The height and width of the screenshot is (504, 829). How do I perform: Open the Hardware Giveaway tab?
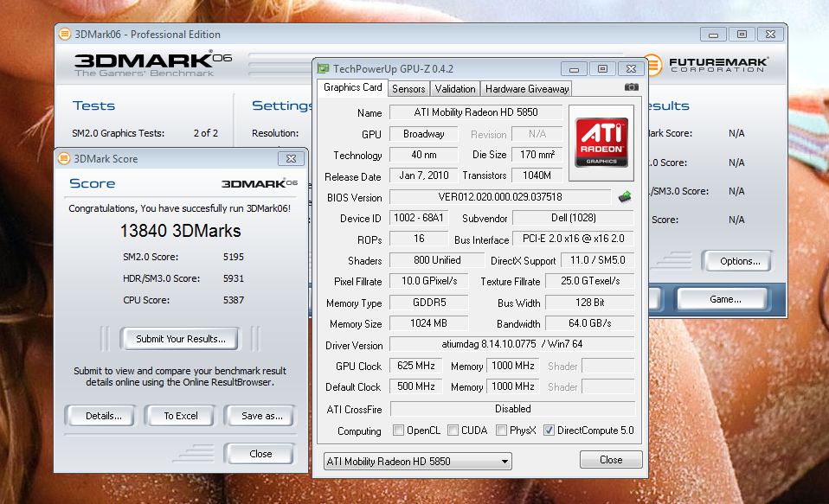pyautogui.click(x=527, y=89)
